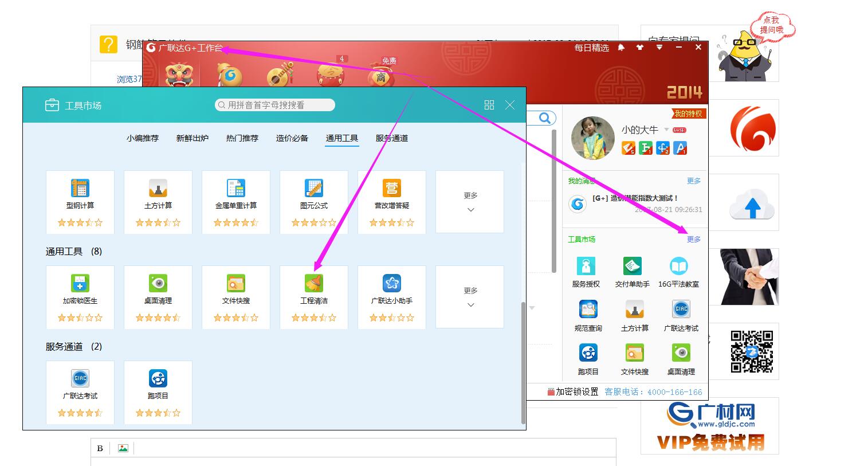
Task: Open the G+ 造价技能指数大测试 message
Action: click(x=635, y=198)
